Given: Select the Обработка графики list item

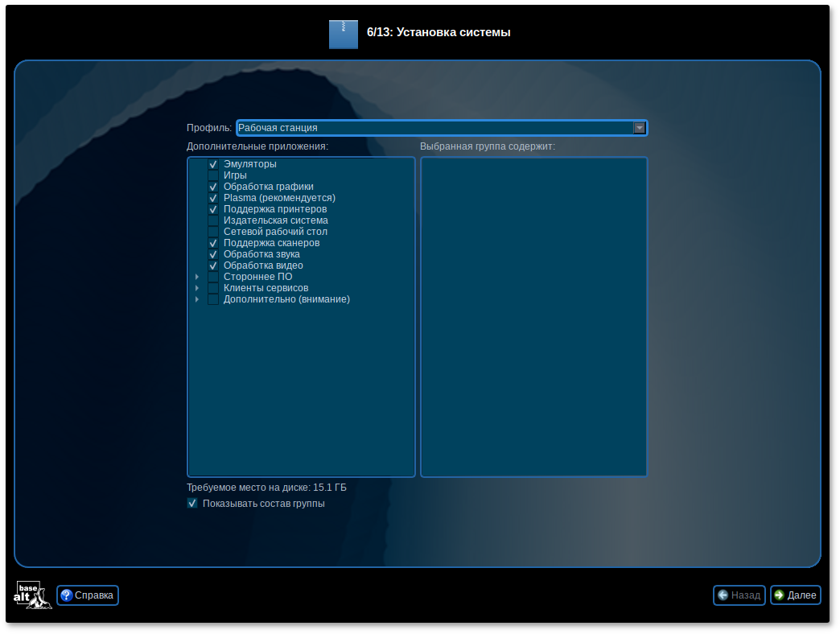Looking at the screenshot, I should (268, 187).
